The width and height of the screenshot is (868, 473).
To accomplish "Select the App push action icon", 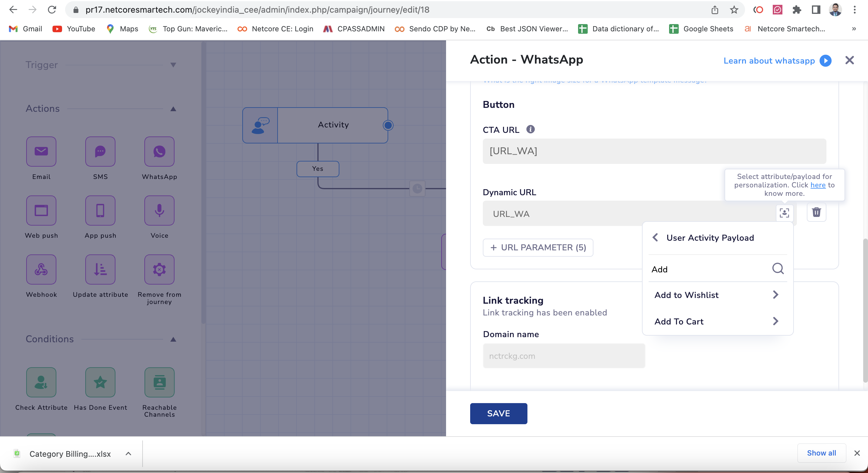I will click(x=100, y=211).
